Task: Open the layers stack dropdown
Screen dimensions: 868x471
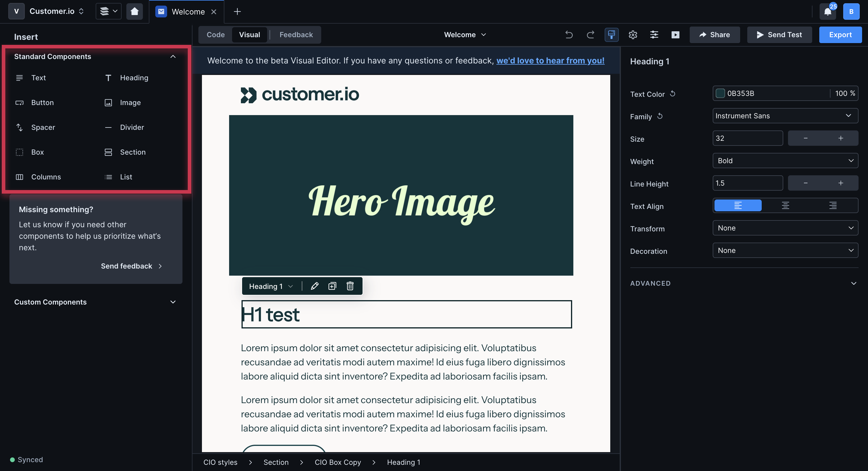Action: 109,12
